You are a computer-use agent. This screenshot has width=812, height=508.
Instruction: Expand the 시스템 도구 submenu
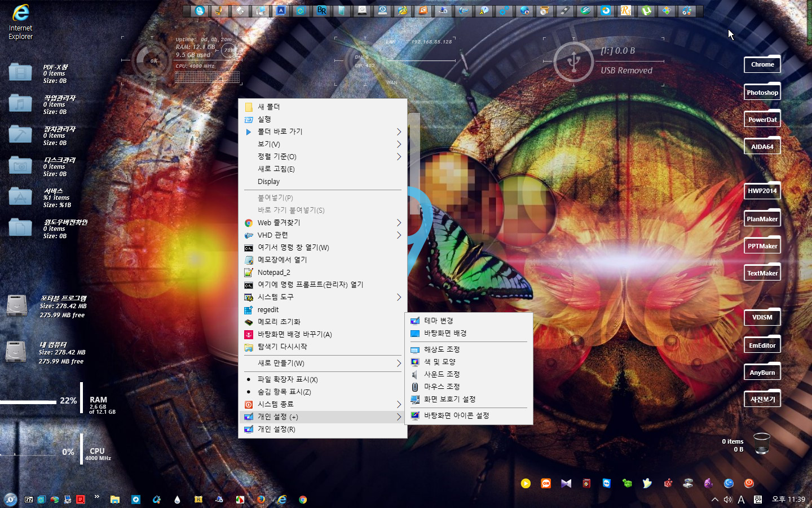(x=323, y=297)
